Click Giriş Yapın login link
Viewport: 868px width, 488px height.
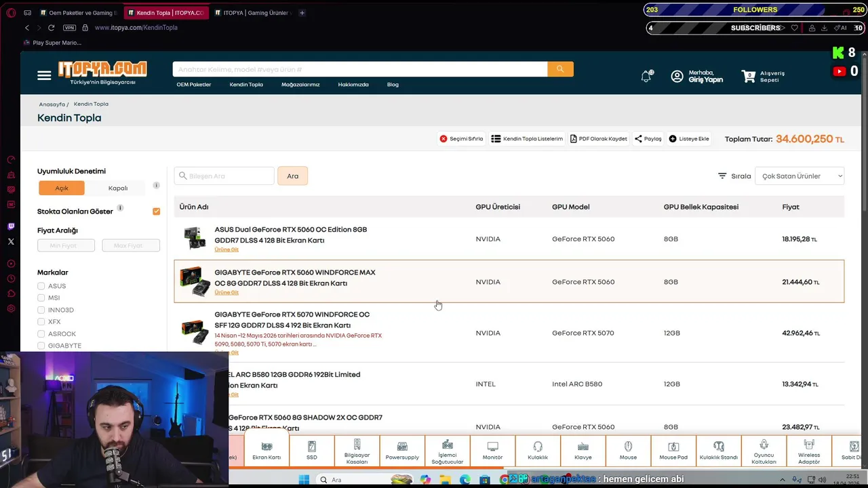pos(706,80)
